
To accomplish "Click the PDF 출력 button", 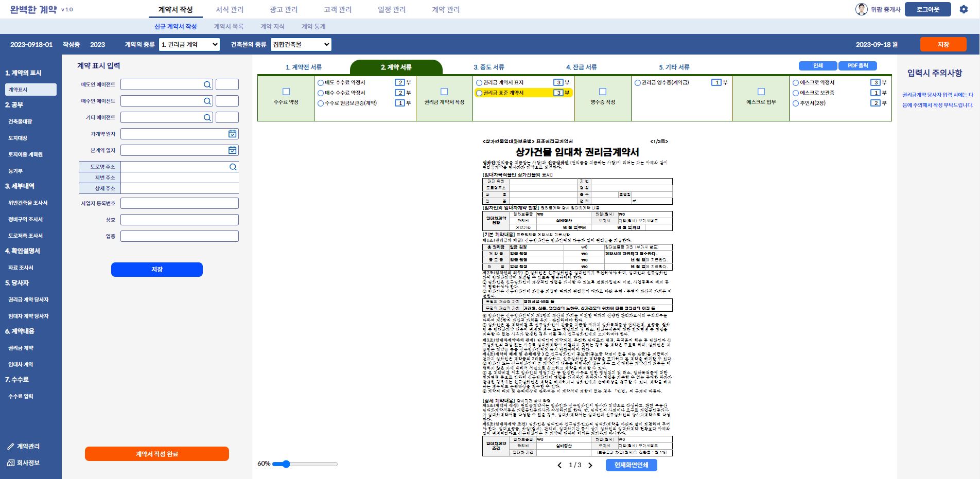I will click(x=857, y=66).
